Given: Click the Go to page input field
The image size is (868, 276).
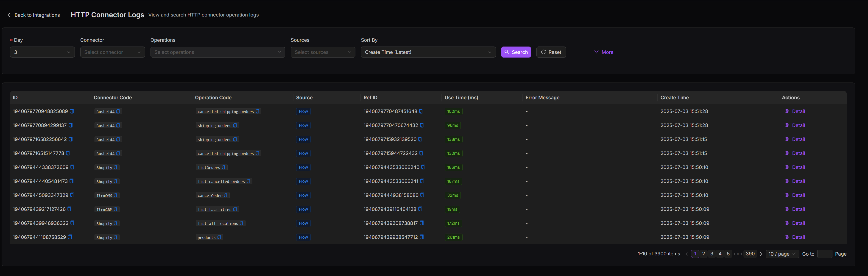Looking at the screenshot, I should [825, 254].
